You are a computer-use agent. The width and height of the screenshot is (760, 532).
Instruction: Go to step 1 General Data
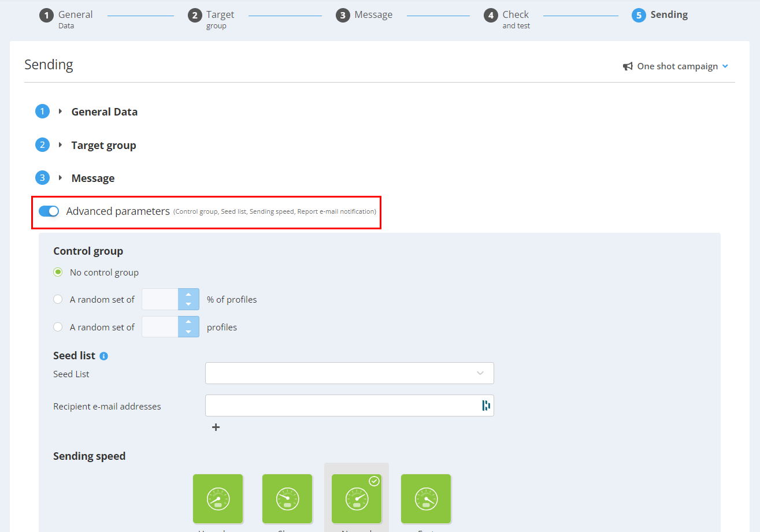(66, 18)
